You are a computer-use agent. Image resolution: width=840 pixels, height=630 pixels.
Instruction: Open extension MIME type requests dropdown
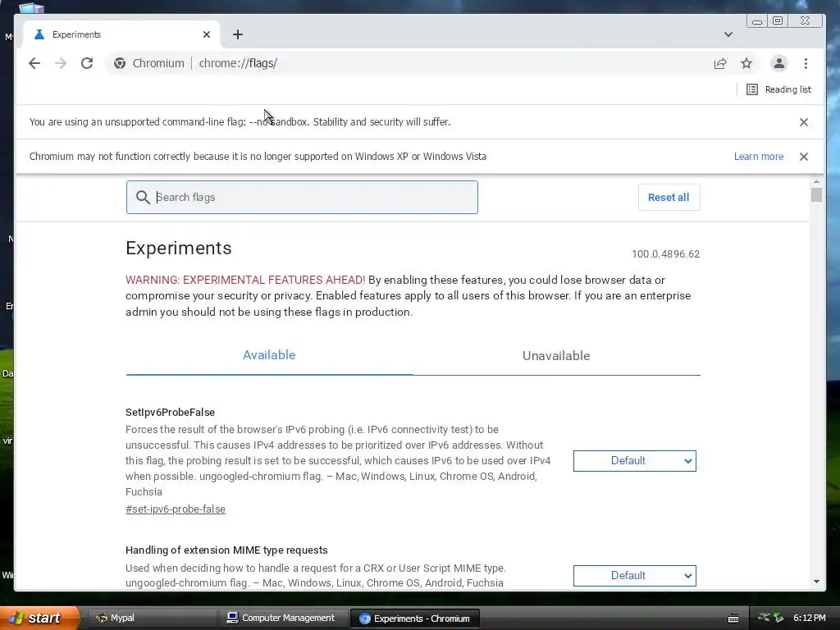(x=635, y=575)
